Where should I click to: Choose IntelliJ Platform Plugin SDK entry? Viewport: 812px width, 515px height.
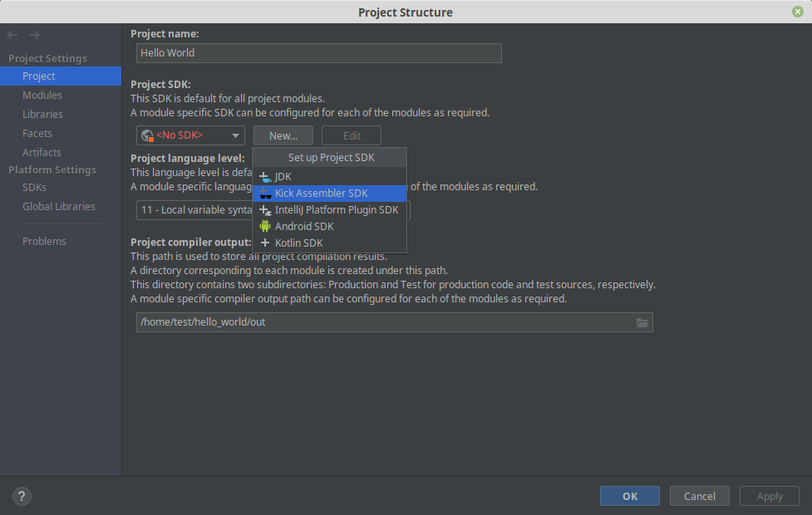[x=329, y=210]
